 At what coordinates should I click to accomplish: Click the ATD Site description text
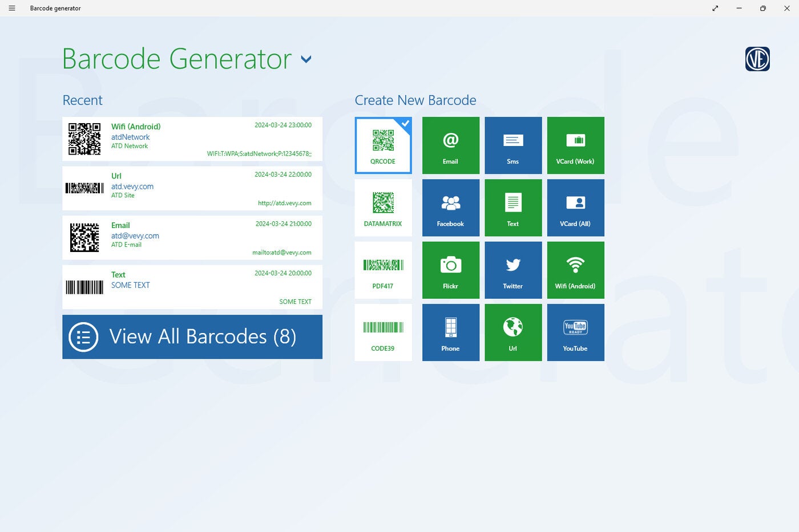[123, 196]
